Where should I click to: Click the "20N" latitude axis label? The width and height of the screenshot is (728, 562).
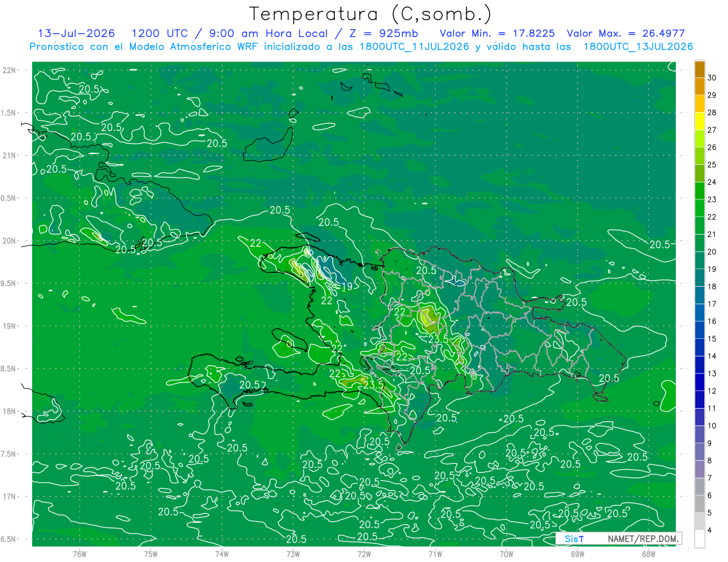[x=9, y=241]
